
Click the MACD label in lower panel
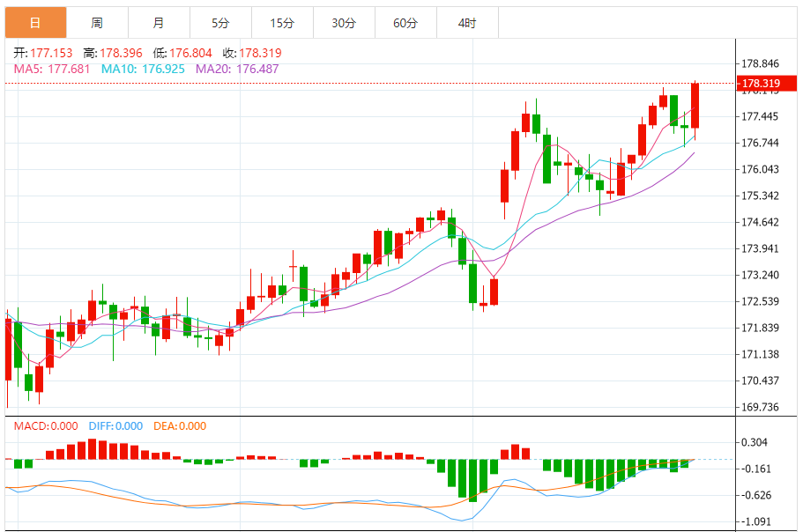(x=45, y=426)
